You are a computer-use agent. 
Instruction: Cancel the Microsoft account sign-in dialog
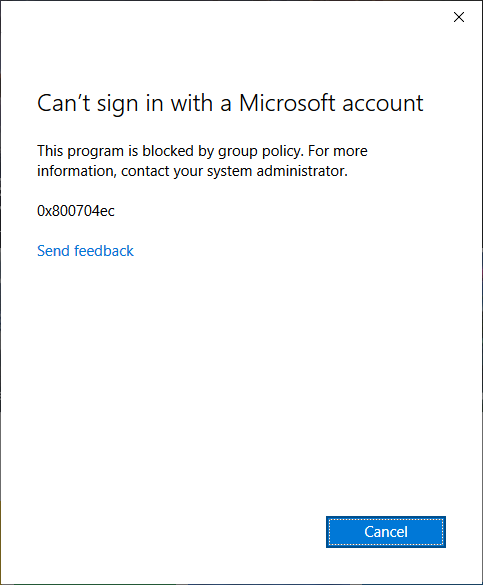386,532
